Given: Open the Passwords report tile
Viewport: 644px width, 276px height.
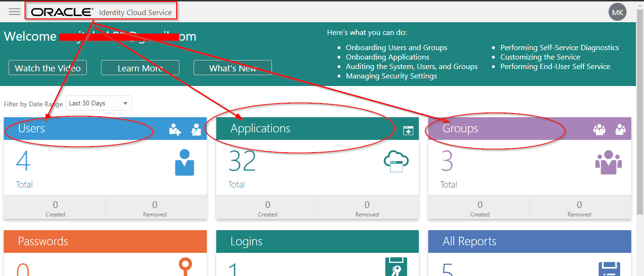Looking at the screenshot, I should click(x=105, y=241).
